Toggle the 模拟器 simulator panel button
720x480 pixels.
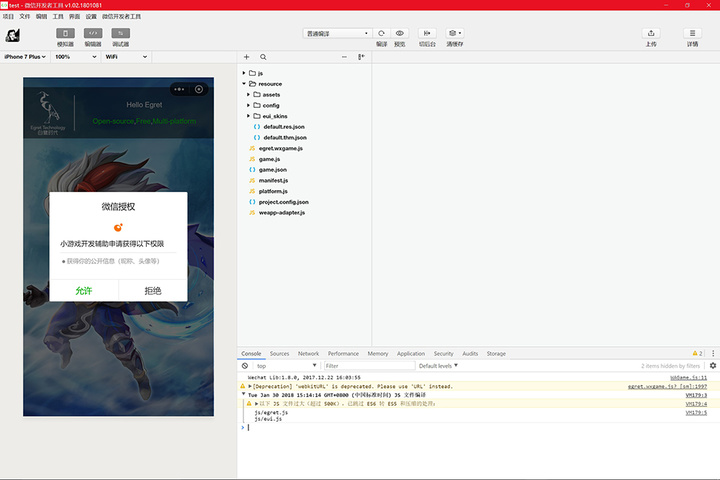[x=65, y=33]
